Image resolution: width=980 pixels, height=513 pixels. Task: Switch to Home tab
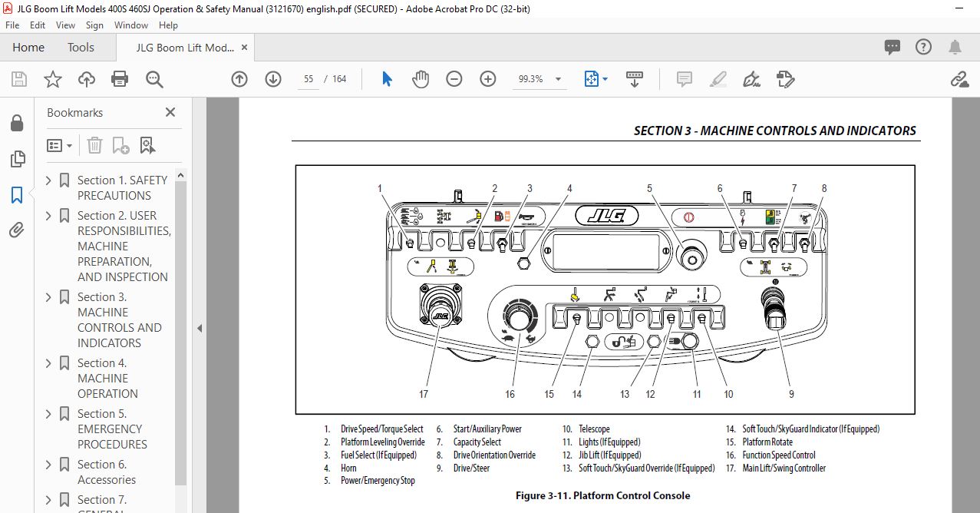coord(28,48)
